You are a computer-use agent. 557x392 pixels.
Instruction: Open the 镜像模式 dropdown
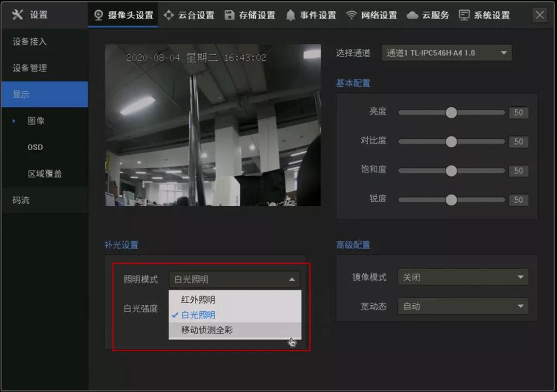(x=462, y=277)
